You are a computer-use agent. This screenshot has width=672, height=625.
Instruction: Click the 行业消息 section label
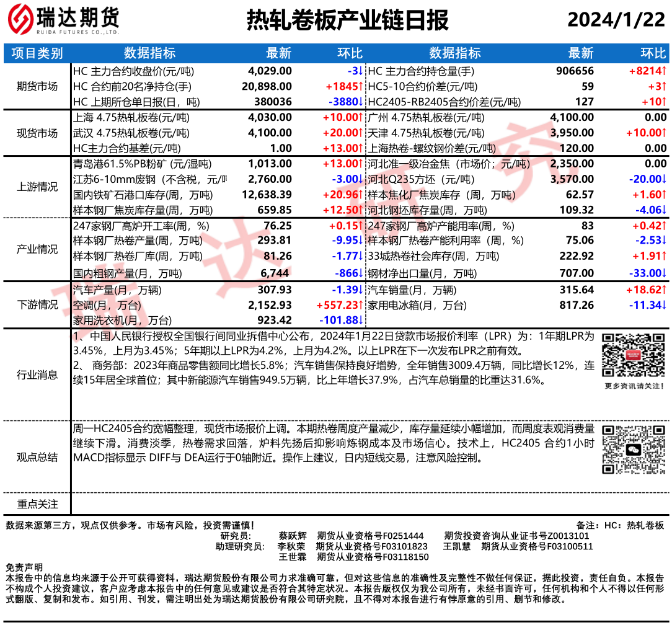pos(37,375)
